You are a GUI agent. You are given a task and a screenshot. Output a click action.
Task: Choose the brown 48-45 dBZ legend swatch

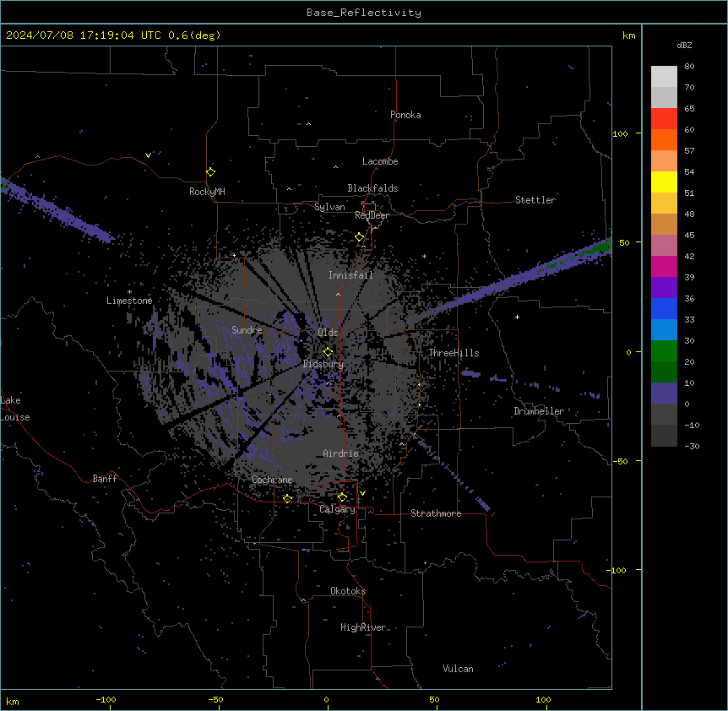664,224
